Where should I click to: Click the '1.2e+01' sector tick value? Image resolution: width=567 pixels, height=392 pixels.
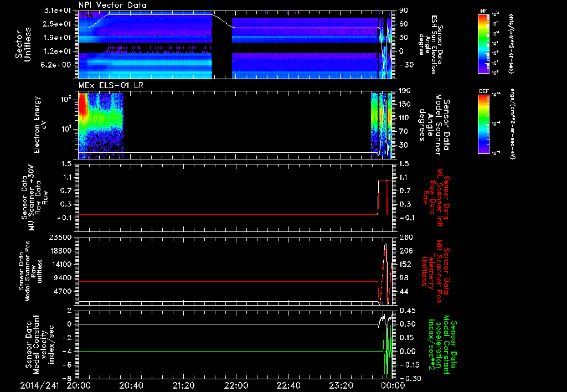pos(58,51)
